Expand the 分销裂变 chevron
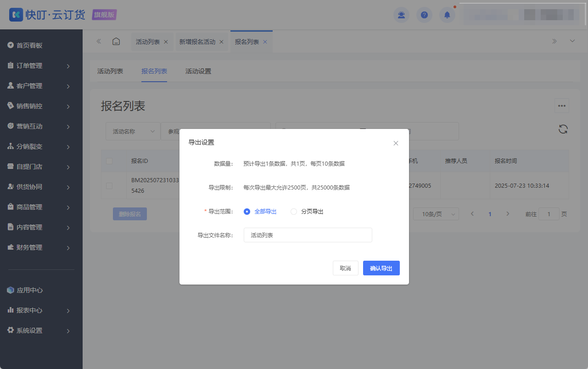 click(x=68, y=147)
